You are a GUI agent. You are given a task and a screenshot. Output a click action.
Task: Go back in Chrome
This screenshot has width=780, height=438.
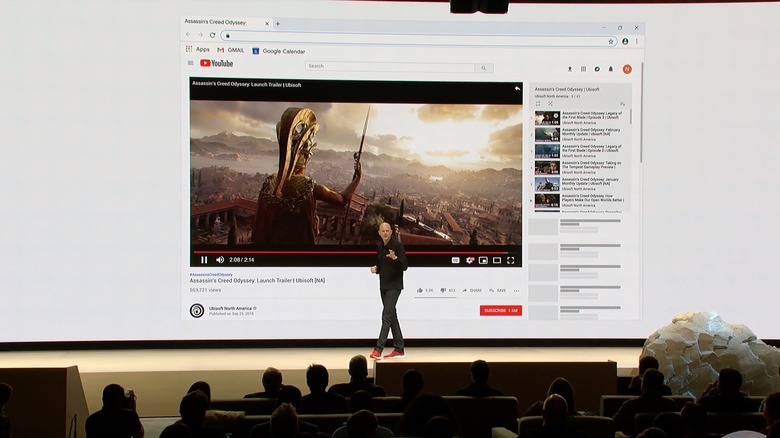[x=188, y=35]
